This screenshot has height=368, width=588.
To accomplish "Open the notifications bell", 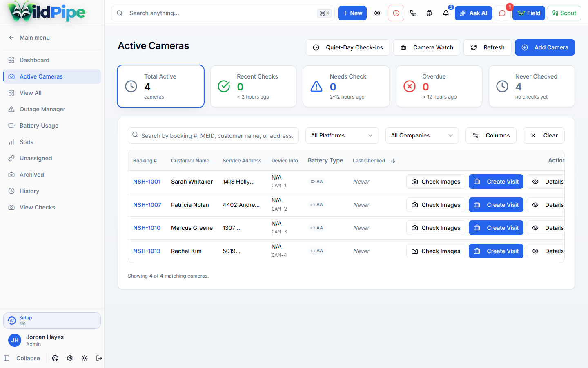I will click(446, 13).
